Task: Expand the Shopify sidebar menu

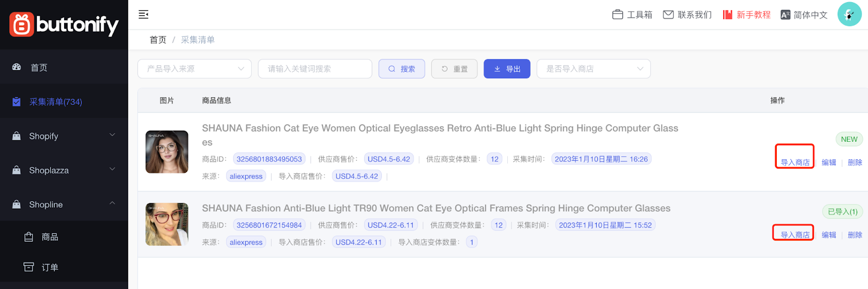Action: pyautogui.click(x=112, y=135)
